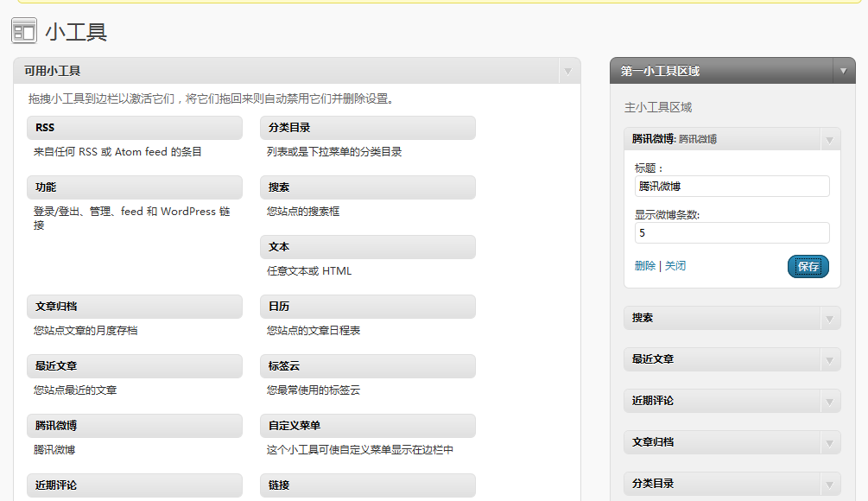Expand the 近期评论 widget in sidebar
This screenshot has height=501, width=868.
click(829, 402)
